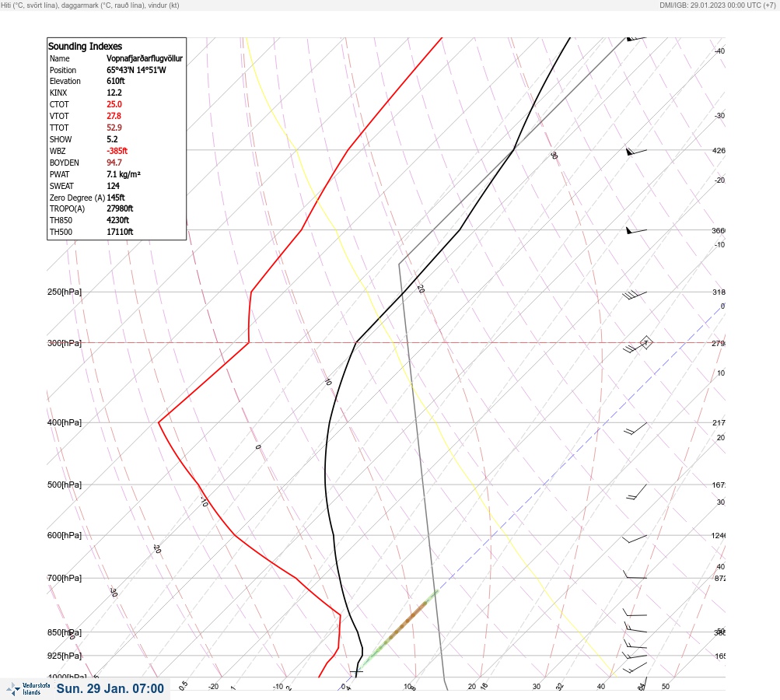Click the 250[hPa] pressure label
The image size is (780, 700).
click(x=65, y=292)
